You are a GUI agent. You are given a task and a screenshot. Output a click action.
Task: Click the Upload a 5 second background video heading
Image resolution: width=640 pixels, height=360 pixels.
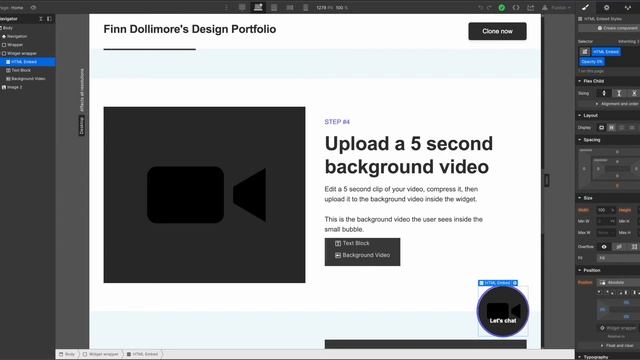point(409,155)
